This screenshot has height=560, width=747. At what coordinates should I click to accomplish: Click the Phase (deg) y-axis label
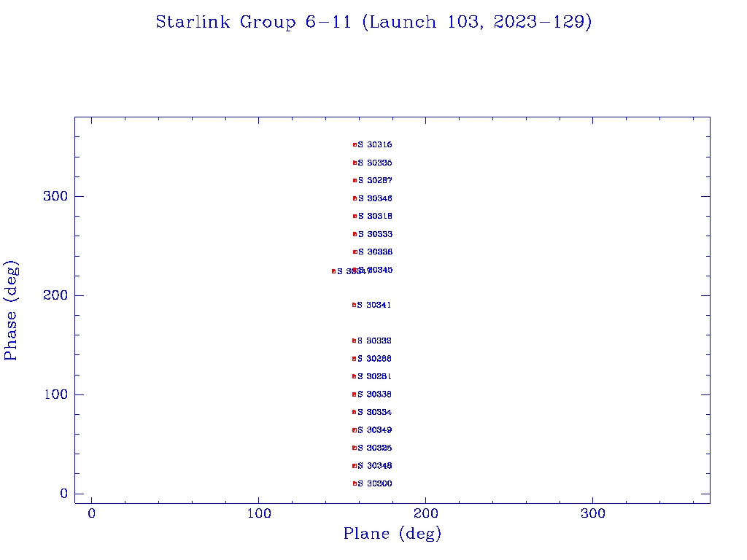pos(11,310)
